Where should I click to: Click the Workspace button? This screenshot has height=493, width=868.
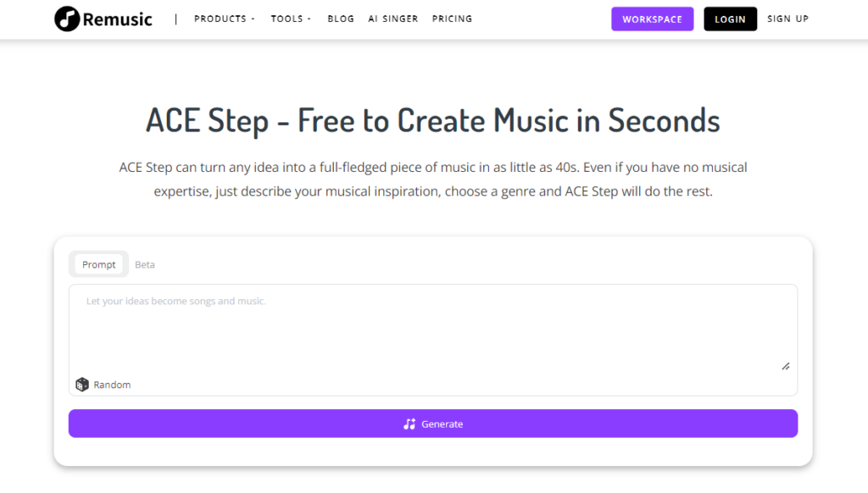click(652, 18)
